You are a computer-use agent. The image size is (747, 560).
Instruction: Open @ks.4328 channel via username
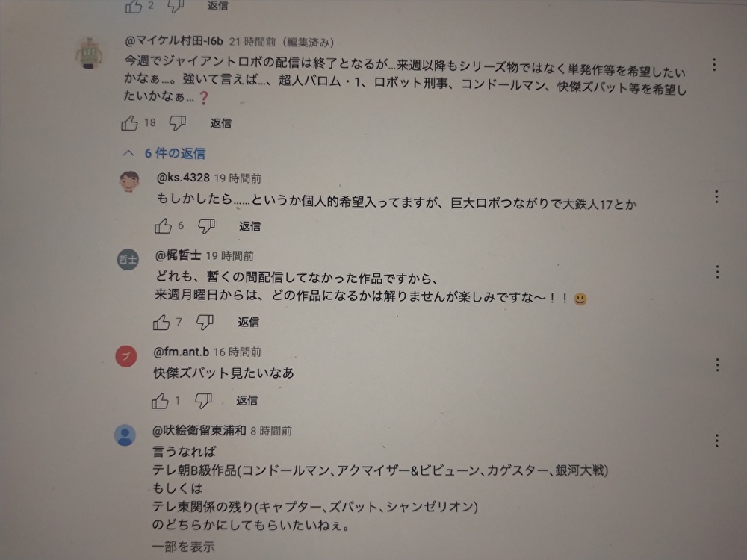pyautogui.click(x=184, y=178)
